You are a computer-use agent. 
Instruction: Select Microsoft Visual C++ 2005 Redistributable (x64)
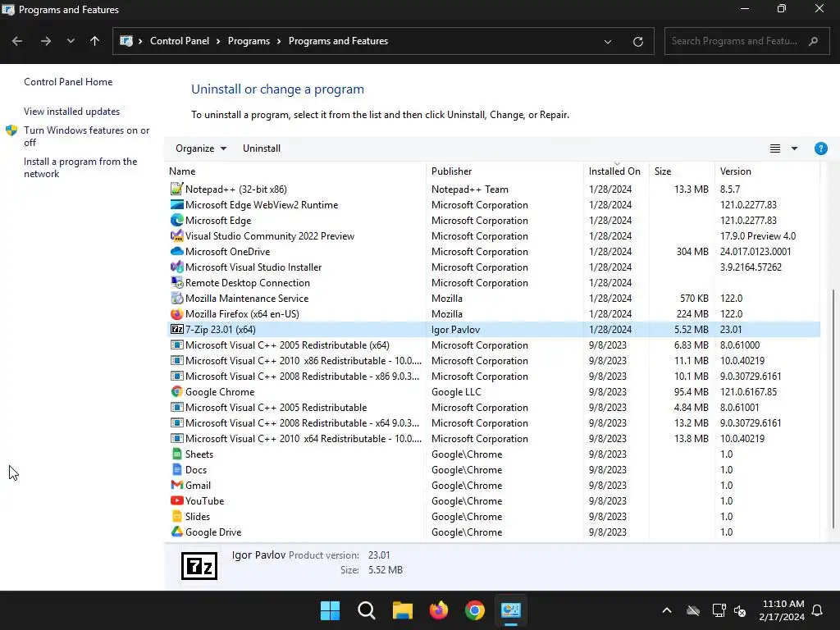(493, 345)
